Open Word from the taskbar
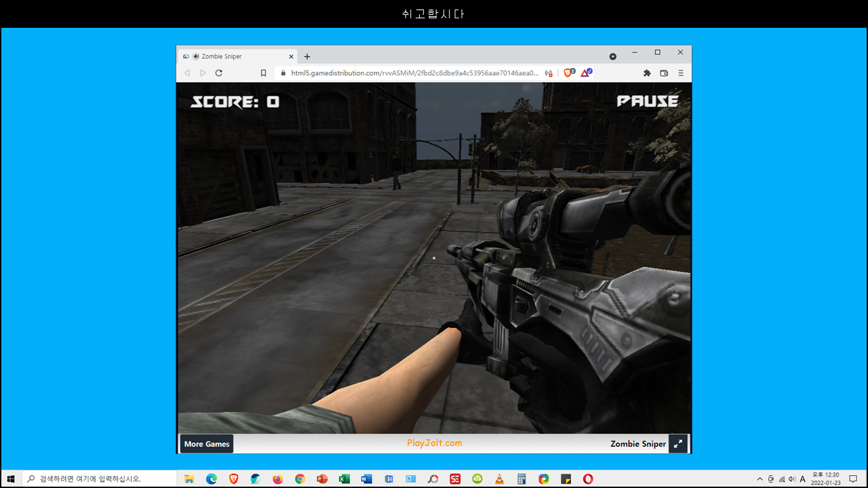Screen dimensions: 868x488 click(366, 479)
